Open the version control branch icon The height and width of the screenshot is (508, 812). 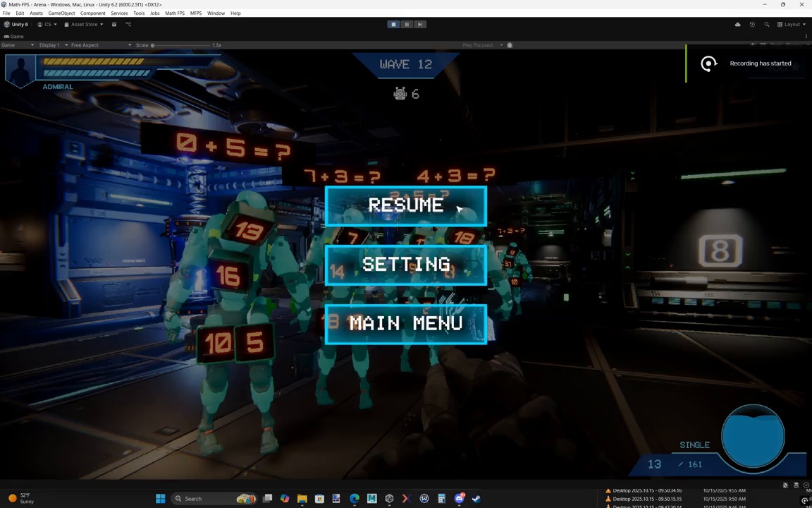(128, 25)
